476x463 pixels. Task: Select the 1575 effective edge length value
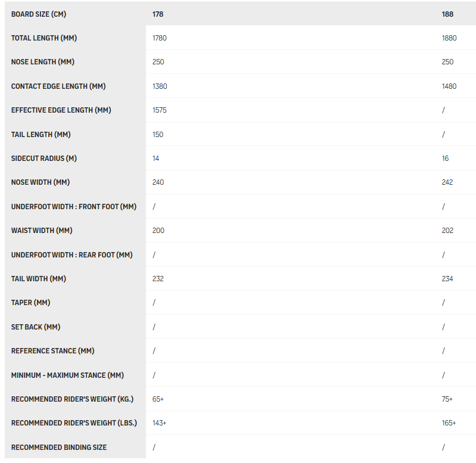point(160,110)
